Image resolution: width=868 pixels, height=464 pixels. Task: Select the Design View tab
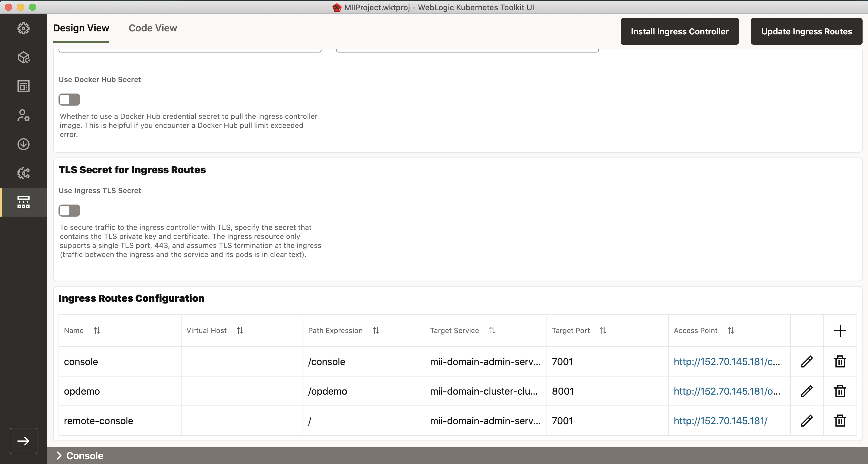point(81,28)
